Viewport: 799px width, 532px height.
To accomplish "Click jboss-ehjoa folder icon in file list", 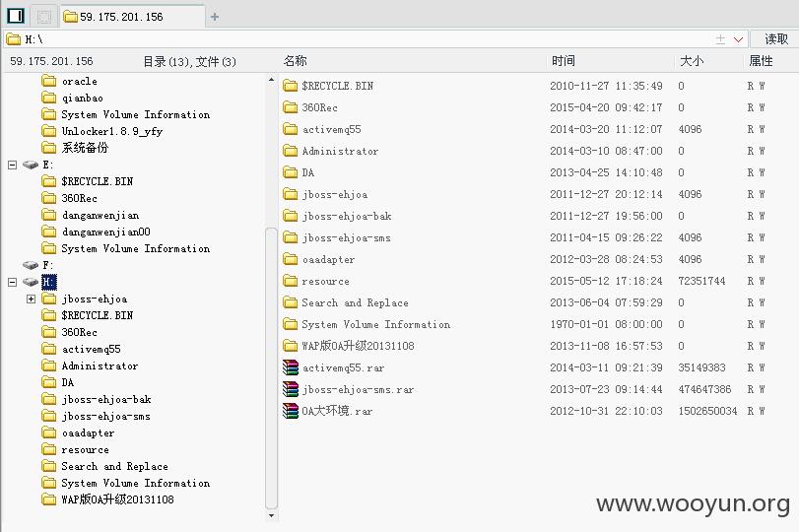I will (291, 194).
